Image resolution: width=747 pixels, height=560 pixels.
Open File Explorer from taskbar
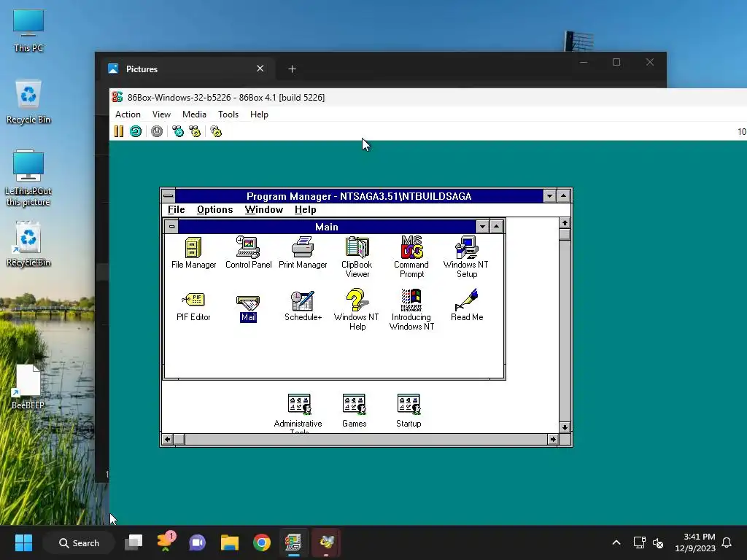point(229,542)
